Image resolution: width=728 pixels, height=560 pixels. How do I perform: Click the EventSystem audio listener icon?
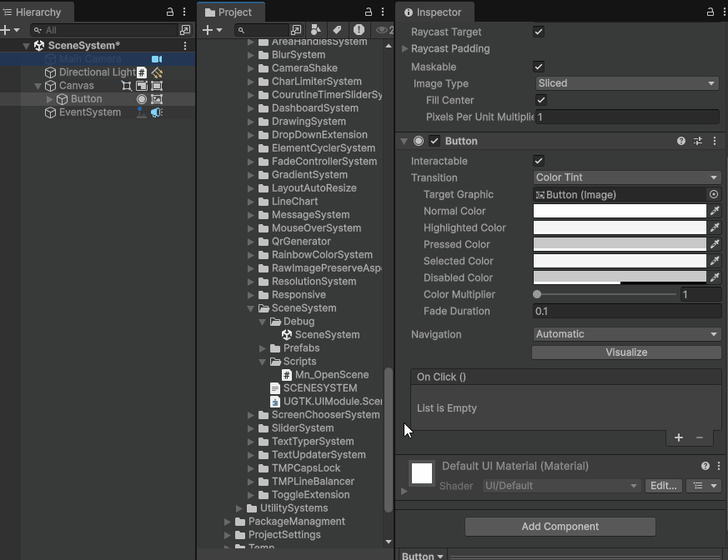157,112
